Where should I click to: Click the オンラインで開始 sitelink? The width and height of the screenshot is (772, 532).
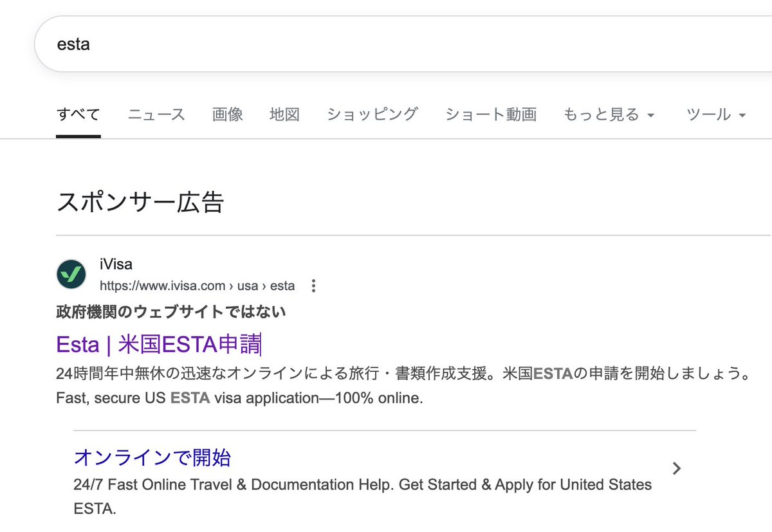pyautogui.click(x=152, y=457)
